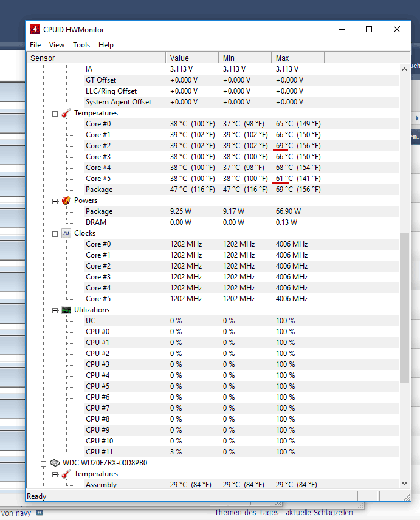The height and width of the screenshot is (520, 420).
Task: Select the CPU #0 utilization row
Action: coord(242,332)
